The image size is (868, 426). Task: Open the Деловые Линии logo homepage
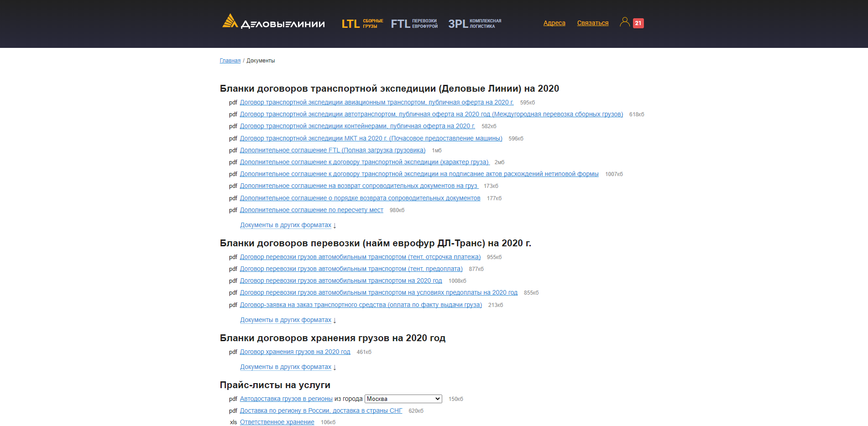[x=273, y=22]
